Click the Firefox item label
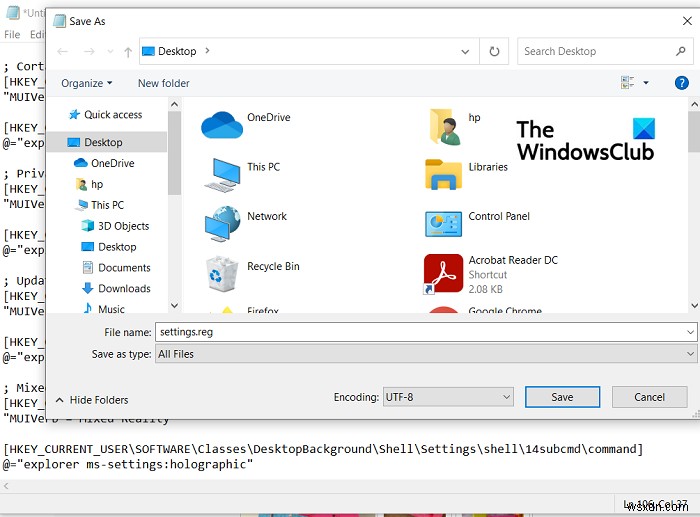The height and width of the screenshot is (517, 700). click(x=263, y=309)
